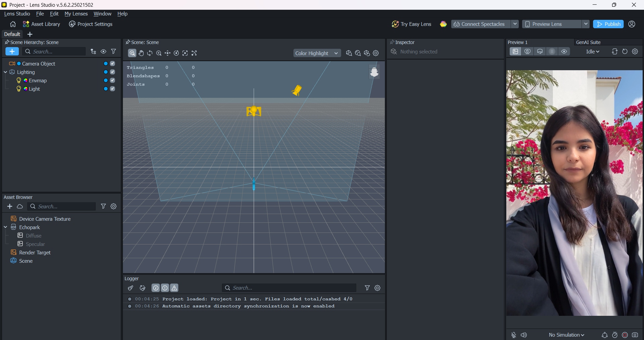Select Camera Object in hierarchy

[x=39, y=63]
